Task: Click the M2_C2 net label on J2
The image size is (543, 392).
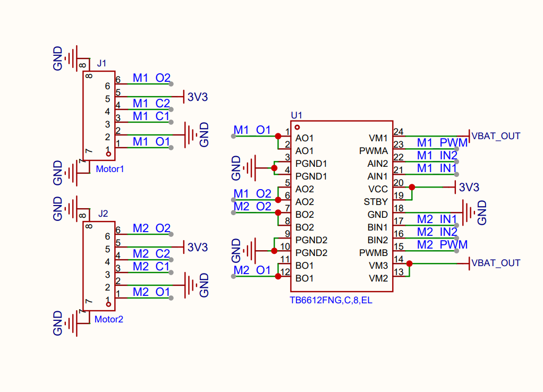Action: pos(151,254)
